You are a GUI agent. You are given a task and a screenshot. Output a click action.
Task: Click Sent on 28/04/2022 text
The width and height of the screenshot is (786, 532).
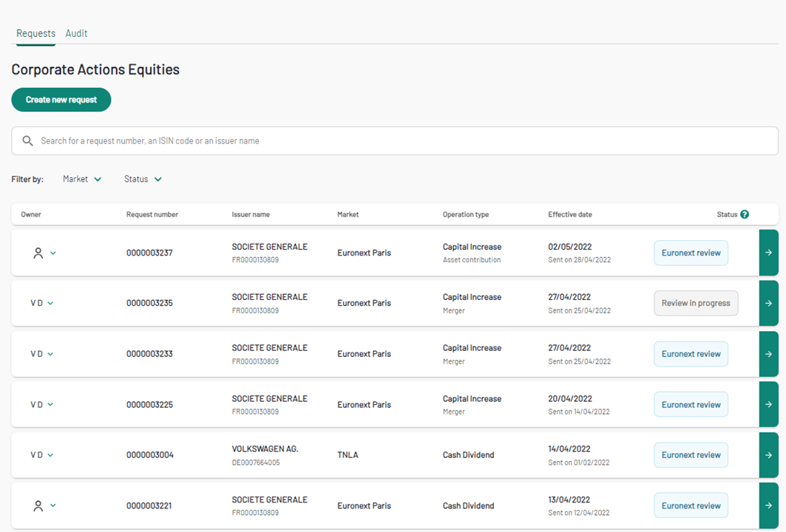[580, 259]
